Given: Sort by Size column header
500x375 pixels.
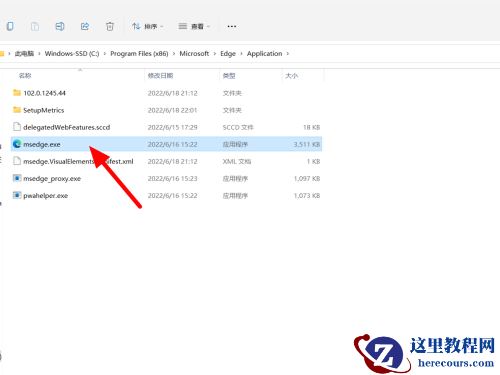Looking at the screenshot, I should [291, 76].
